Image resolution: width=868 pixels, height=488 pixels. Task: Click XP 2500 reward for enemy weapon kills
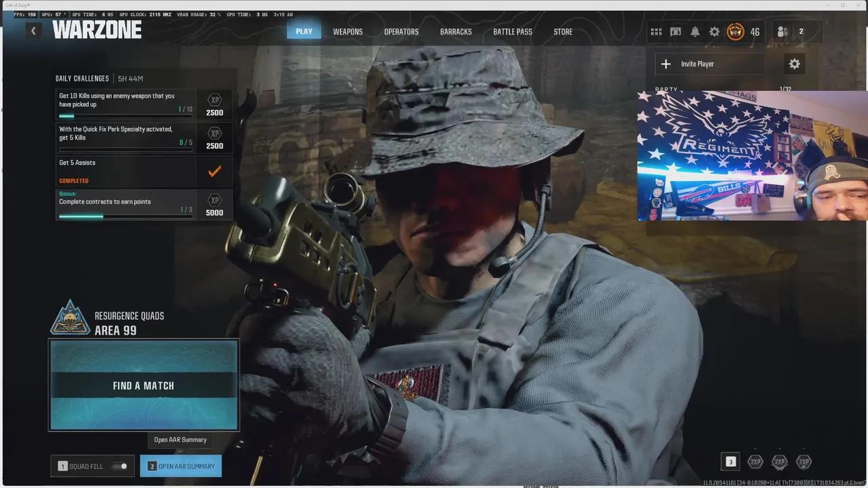click(x=214, y=106)
